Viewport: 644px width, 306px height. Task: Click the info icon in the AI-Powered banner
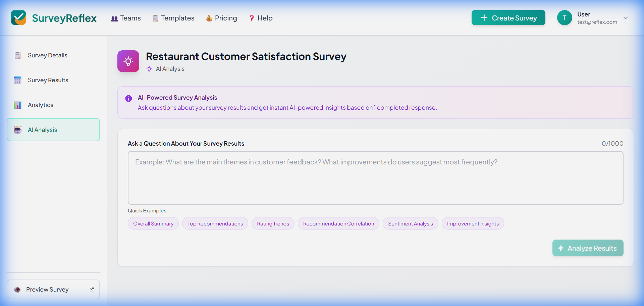[128, 98]
